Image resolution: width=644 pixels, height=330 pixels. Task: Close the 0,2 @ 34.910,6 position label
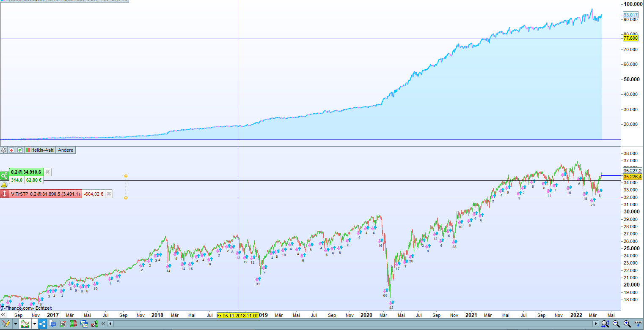pos(48,172)
